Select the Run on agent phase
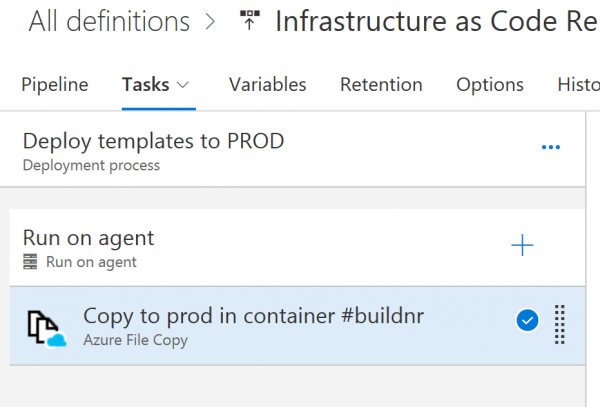Screen dimensions: 600x407 tap(88, 238)
